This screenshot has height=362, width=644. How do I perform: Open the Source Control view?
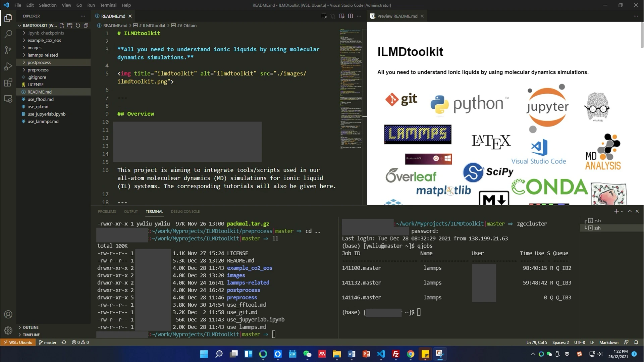point(8,50)
